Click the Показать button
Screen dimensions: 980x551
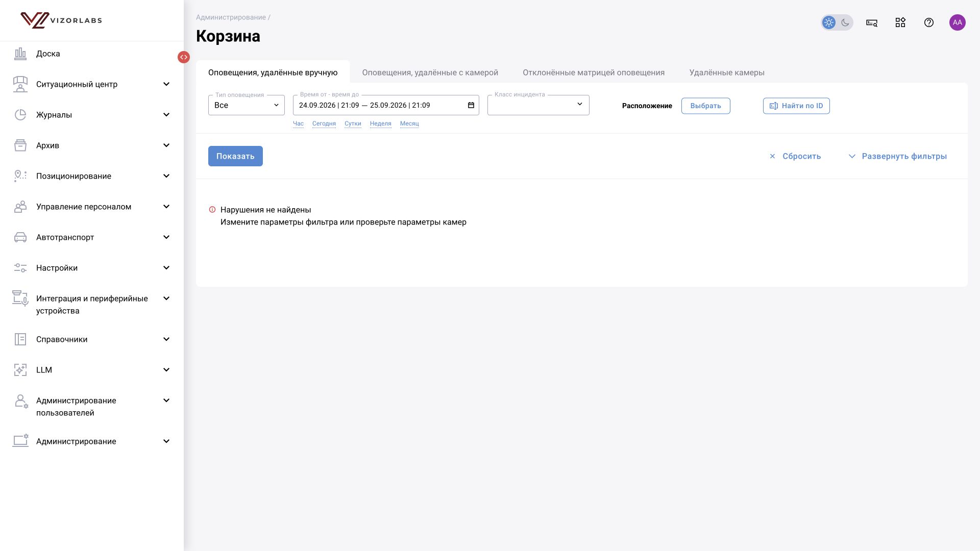(x=235, y=156)
